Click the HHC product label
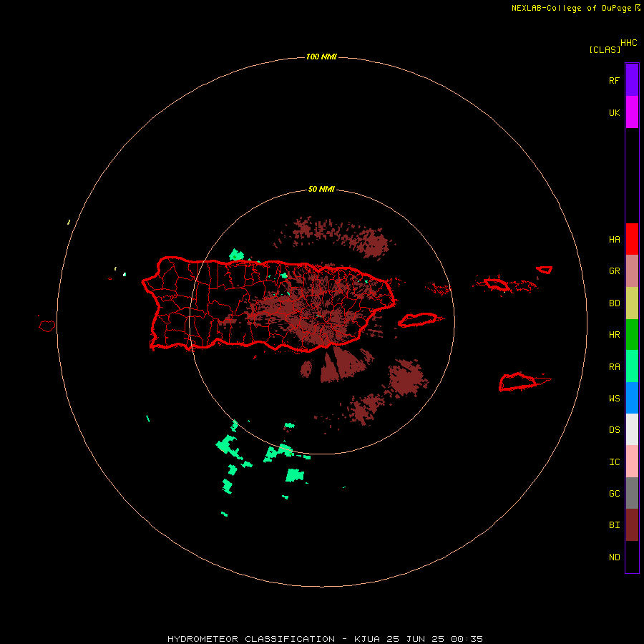Screen dimensions: 644x644 628,43
